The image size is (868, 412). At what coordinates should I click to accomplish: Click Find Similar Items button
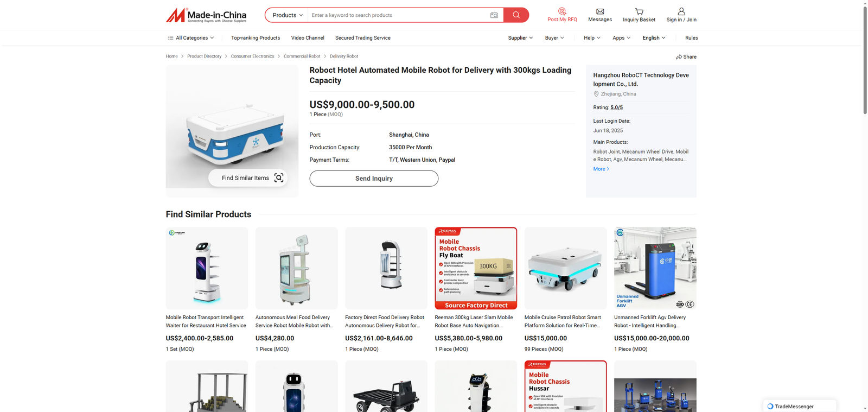tap(248, 178)
